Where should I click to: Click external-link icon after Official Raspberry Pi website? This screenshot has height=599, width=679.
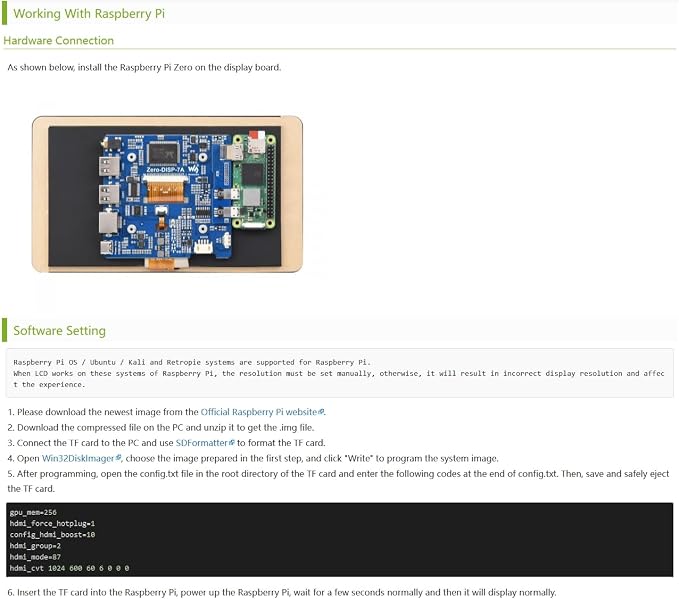321,412
